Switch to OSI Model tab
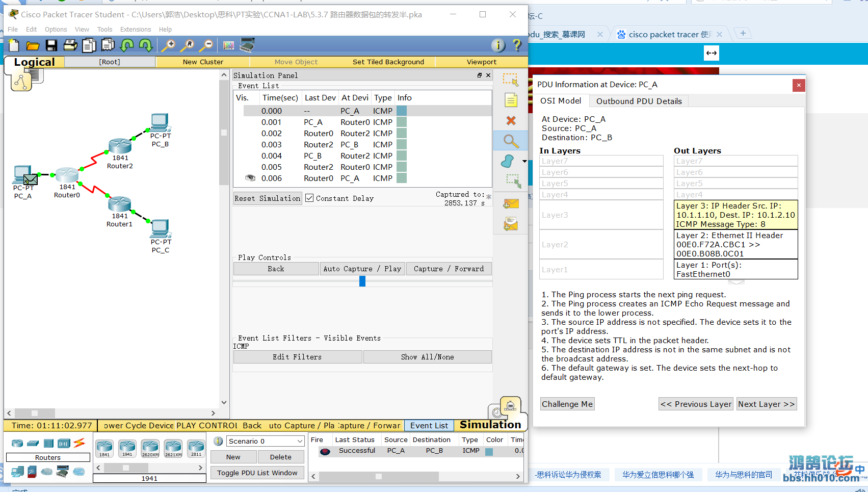Screen dimensions: 868x492 (x=561, y=101)
